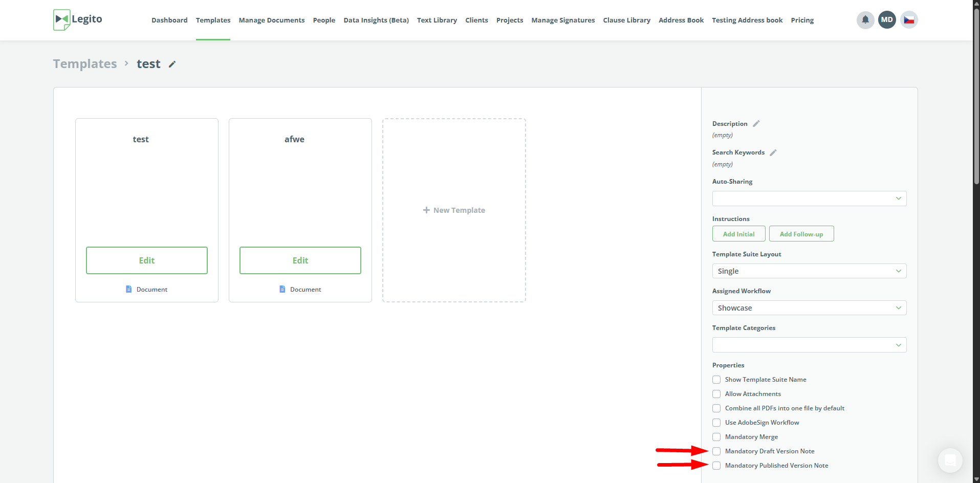Click Edit on the afwe template

[300, 260]
